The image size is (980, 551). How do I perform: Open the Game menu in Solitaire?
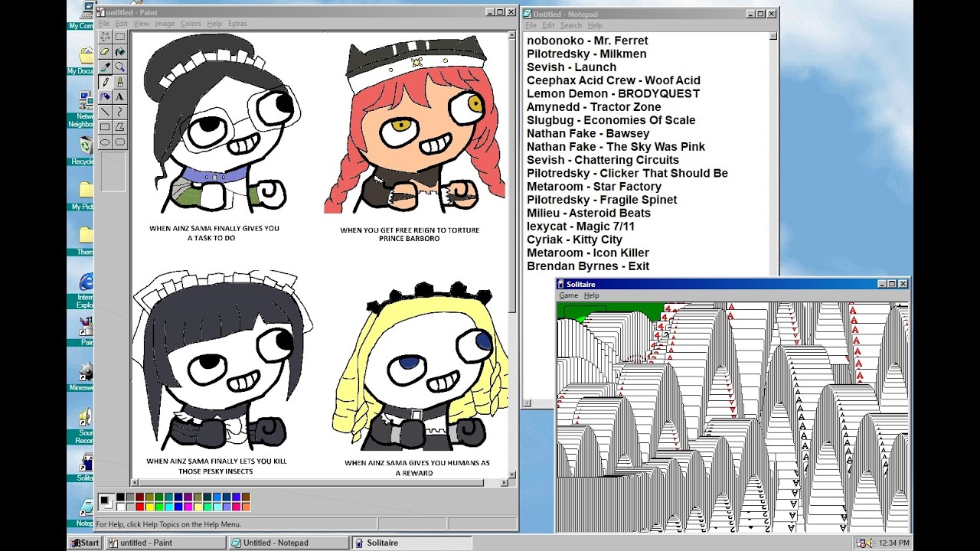tap(568, 295)
